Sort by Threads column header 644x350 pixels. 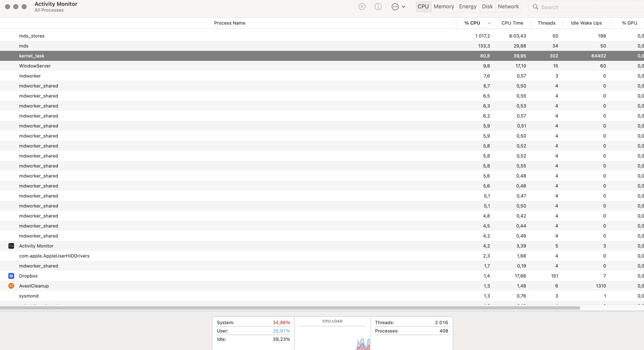click(x=546, y=23)
